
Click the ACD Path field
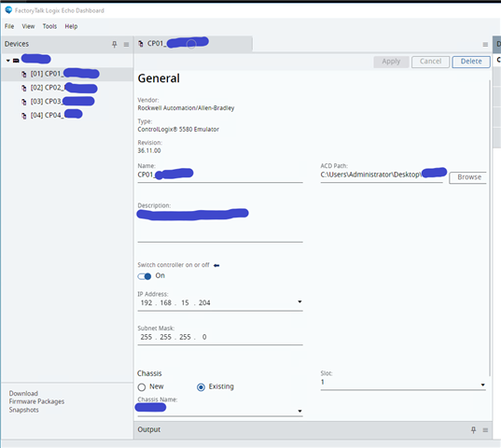(382, 175)
